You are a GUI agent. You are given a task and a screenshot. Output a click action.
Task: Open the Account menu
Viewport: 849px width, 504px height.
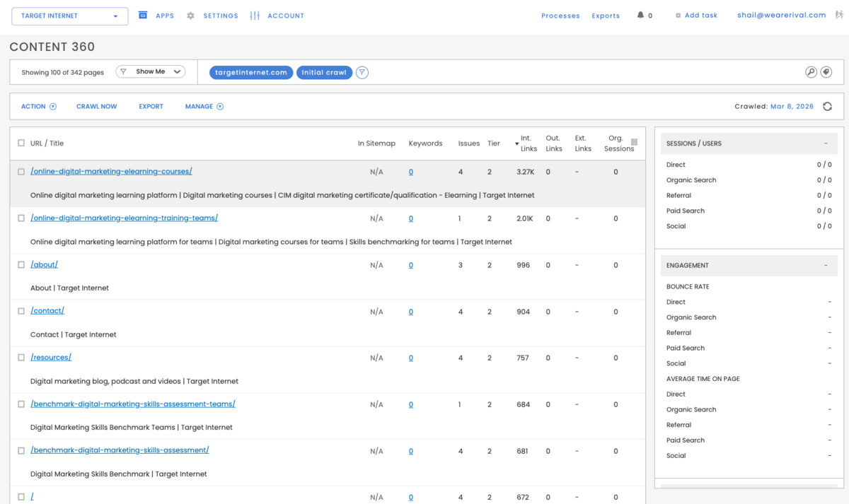click(x=286, y=16)
